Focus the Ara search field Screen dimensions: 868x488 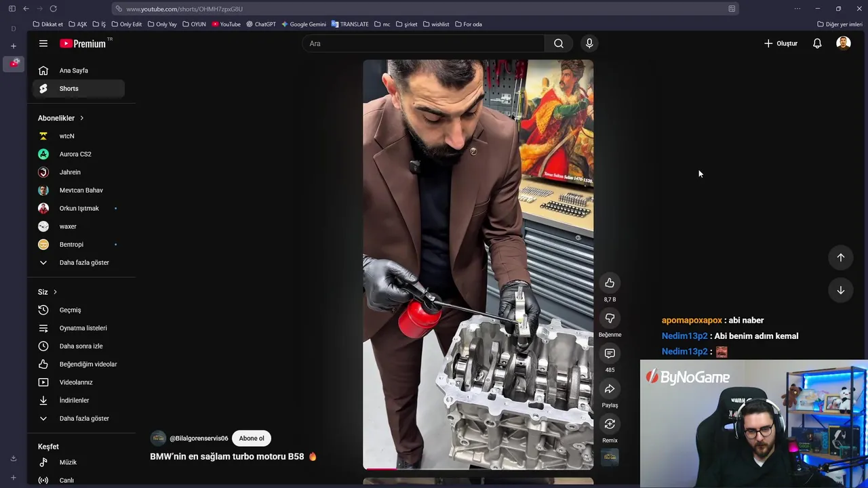pos(423,43)
